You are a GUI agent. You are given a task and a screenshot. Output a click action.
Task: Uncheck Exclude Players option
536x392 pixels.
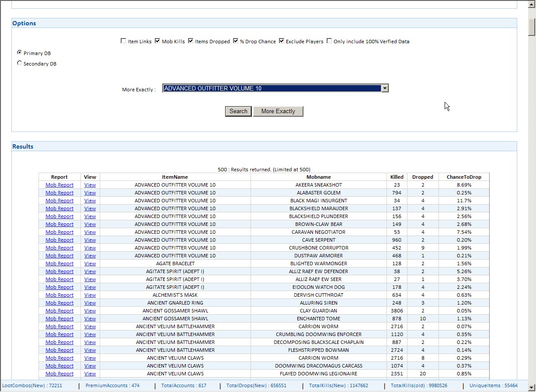pyautogui.click(x=282, y=41)
